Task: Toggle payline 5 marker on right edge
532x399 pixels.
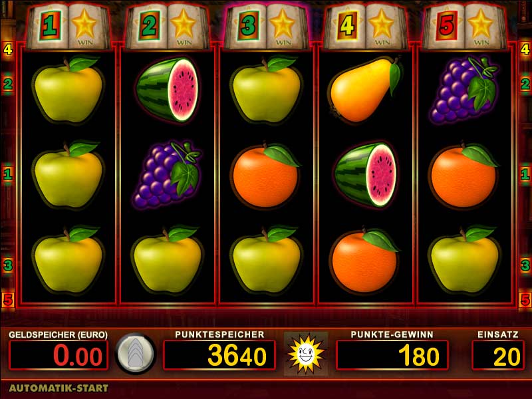Action: 525,300
